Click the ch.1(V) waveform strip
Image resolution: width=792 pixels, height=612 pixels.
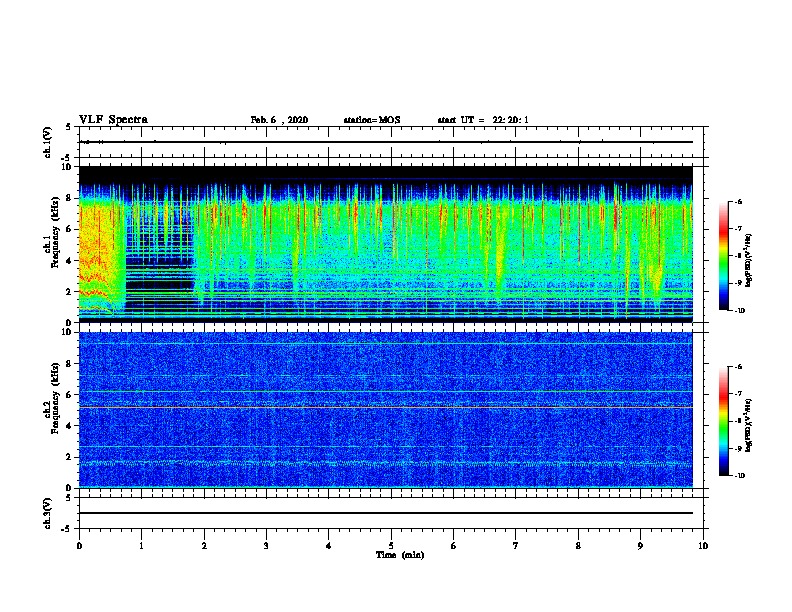(391, 142)
